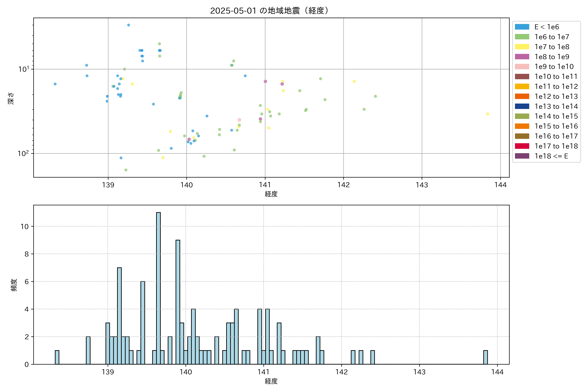Click the lowest green scatter point
The image size is (588, 392).
click(126, 170)
